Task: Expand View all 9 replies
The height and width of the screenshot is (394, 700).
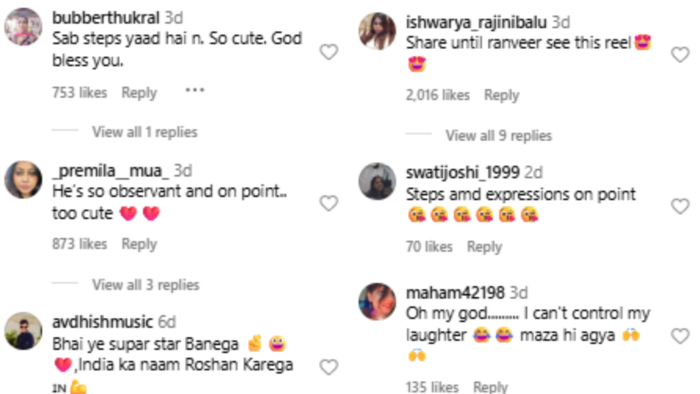Action: (x=499, y=136)
